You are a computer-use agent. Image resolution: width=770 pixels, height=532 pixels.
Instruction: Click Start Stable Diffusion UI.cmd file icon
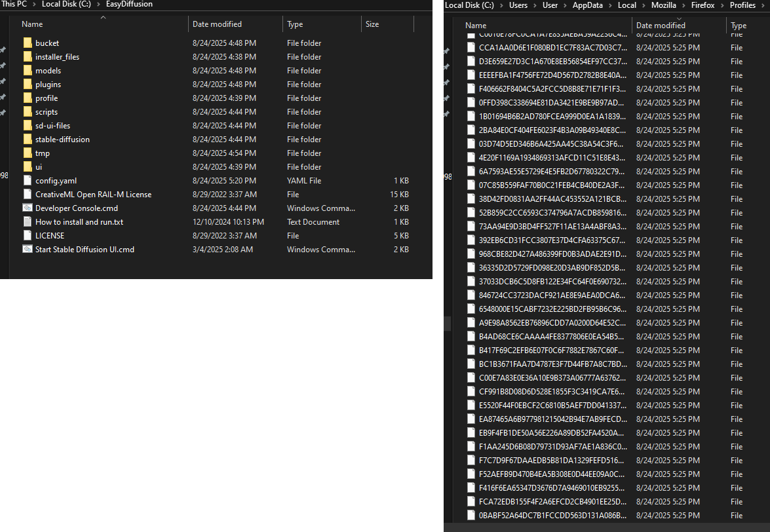[x=28, y=250]
